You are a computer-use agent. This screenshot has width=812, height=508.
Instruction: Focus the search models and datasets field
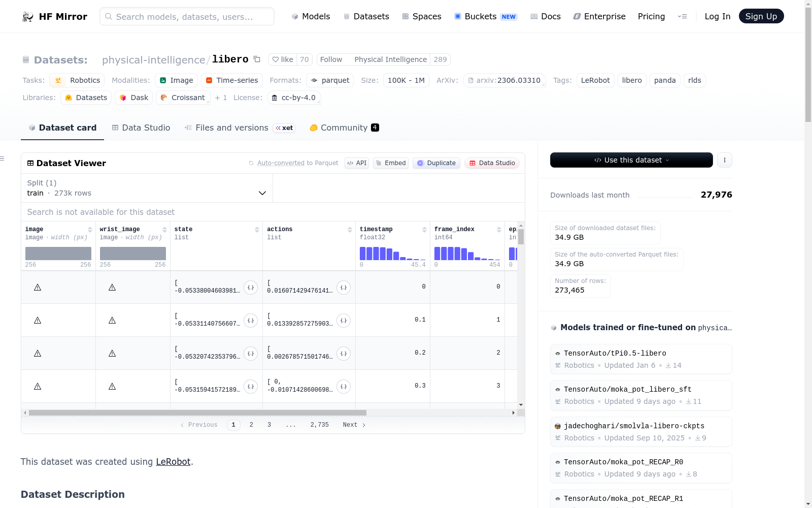187,17
